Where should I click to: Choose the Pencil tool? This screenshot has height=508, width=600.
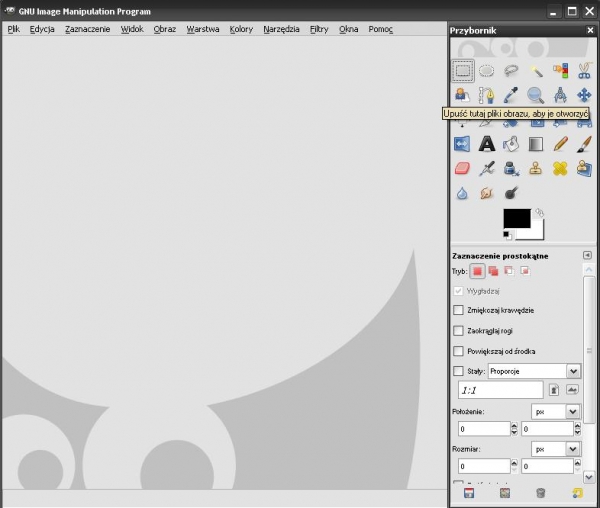click(x=561, y=144)
